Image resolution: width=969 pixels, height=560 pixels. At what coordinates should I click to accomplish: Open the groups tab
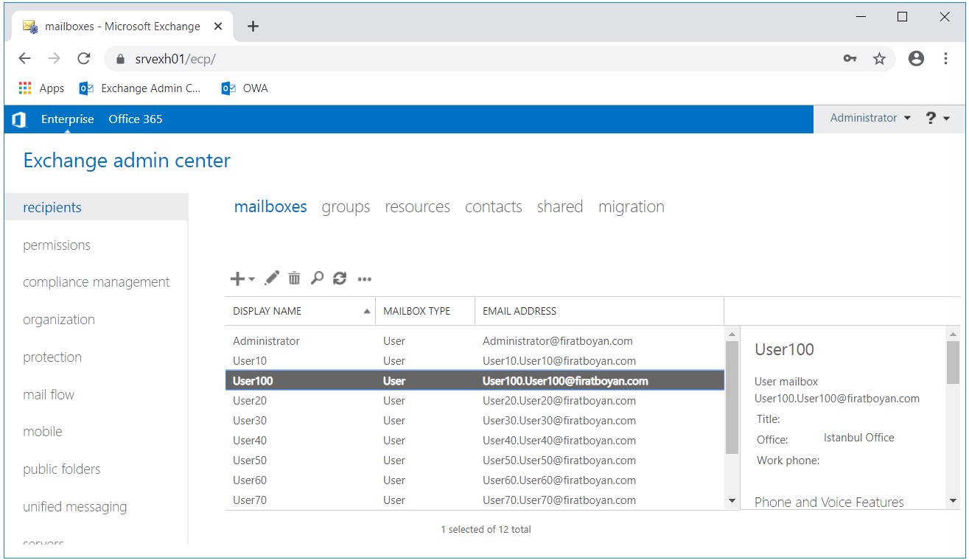pos(346,208)
